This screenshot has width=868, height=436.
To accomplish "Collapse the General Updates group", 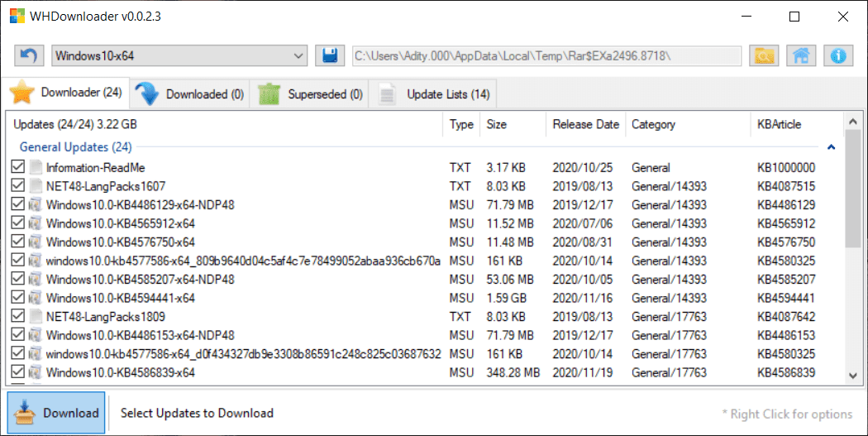I will point(831,147).
